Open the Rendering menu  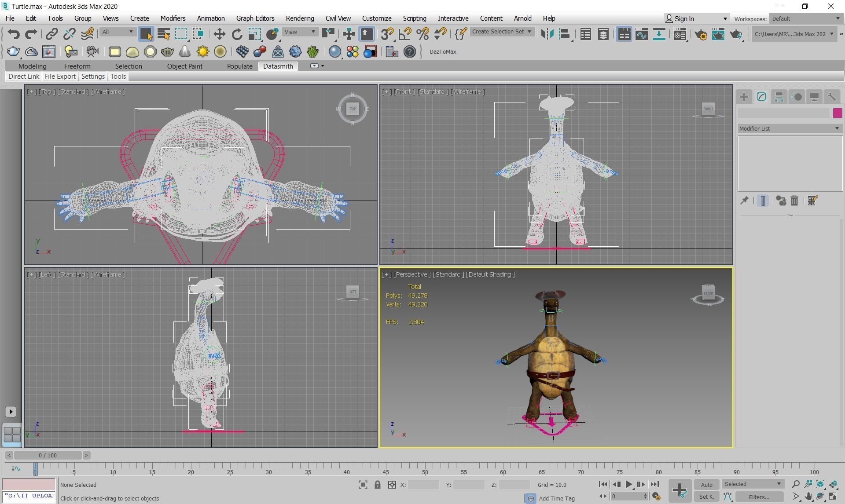pyautogui.click(x=300, y=18)
